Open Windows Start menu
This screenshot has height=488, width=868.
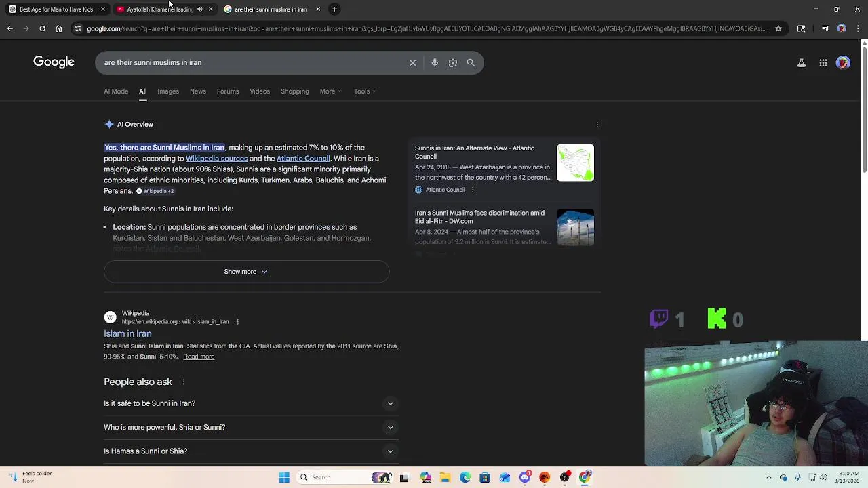coord(284,477)
